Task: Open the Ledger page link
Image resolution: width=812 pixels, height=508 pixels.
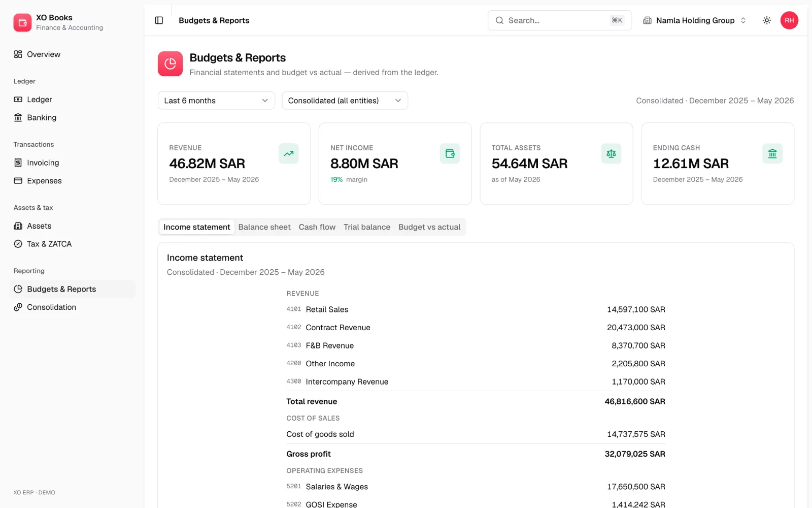Action: pos(72,100)
